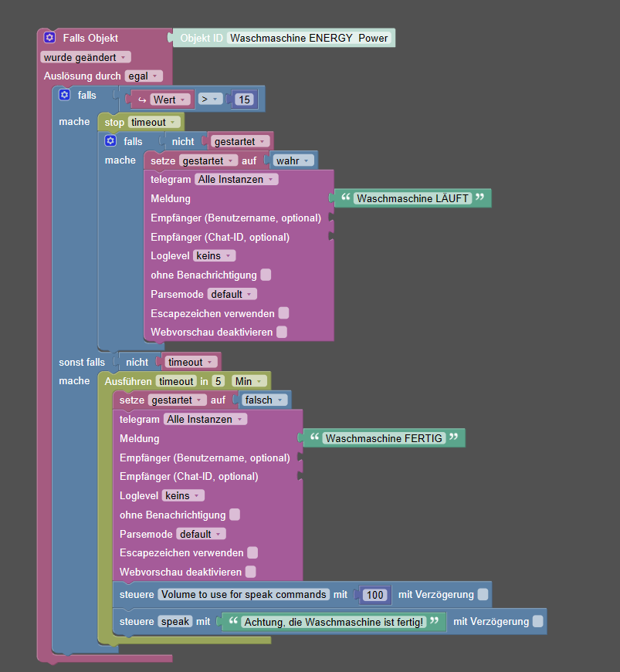The image size is (620, 672).
Task: Click text field 'Achtung, die Waschmaschine ist fertig!'
Action: [334, 622]
